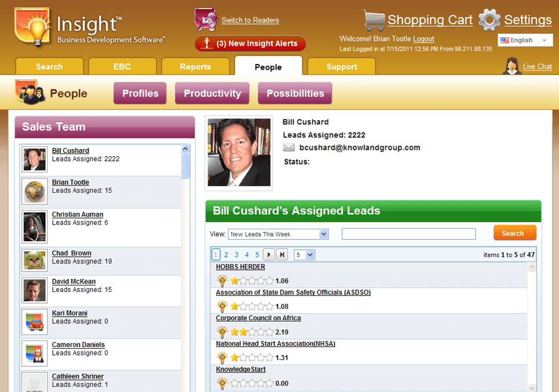Open the shopping cart icon
This screenshot has height=392, width=559.
pos(374,20)
